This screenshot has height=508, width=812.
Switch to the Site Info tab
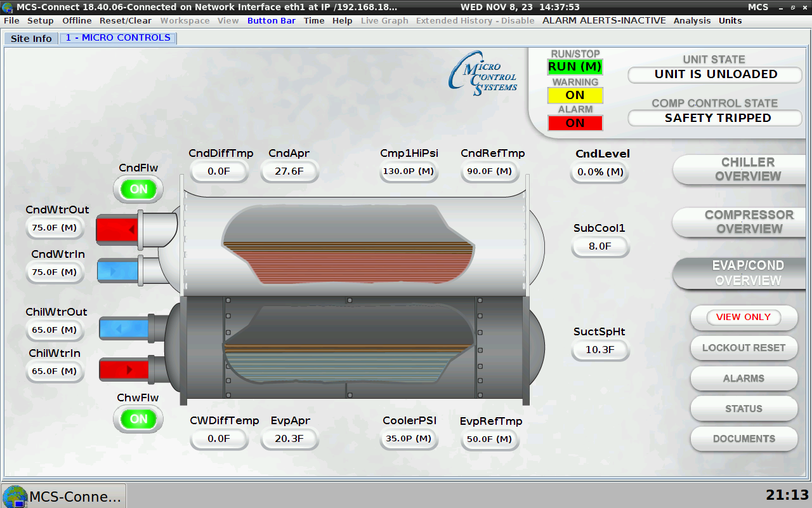[32, 38]
